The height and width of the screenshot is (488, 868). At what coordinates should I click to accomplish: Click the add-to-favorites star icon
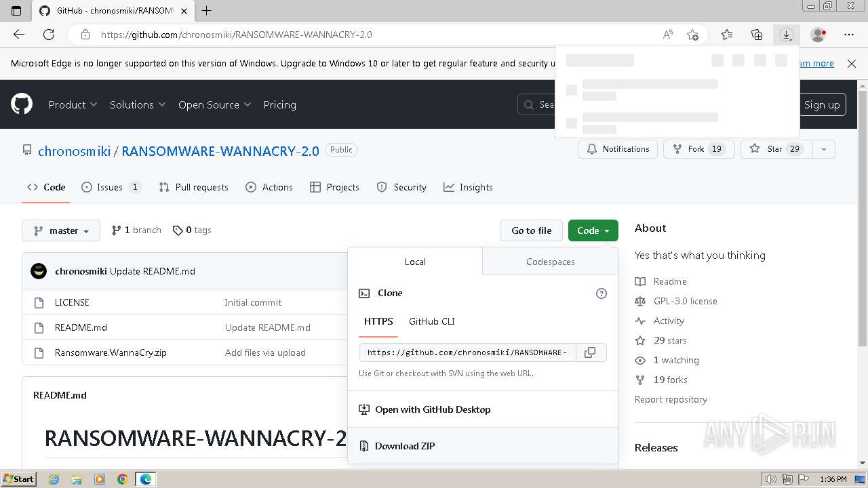692,35
